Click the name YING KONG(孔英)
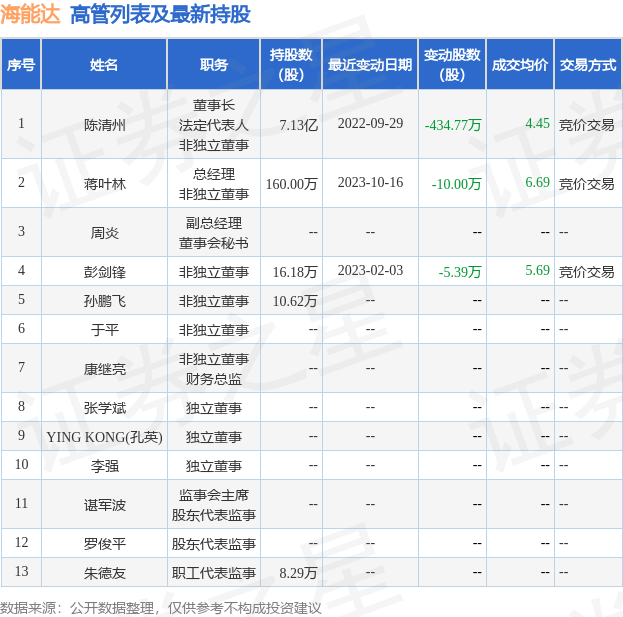Viewport: 623px width, 617px height. (104, 437)
